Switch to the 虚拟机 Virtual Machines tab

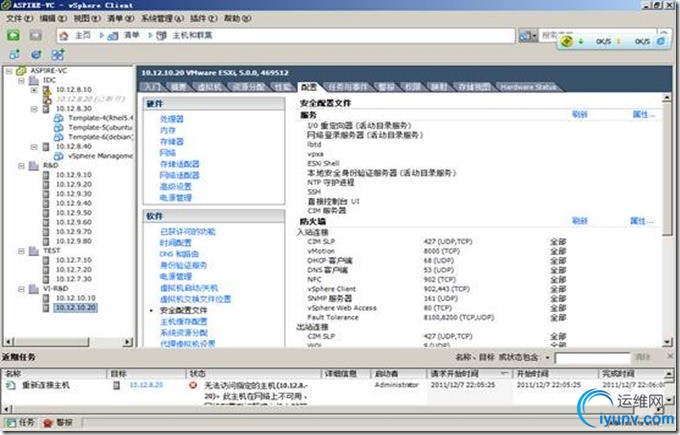coord(209,87)
